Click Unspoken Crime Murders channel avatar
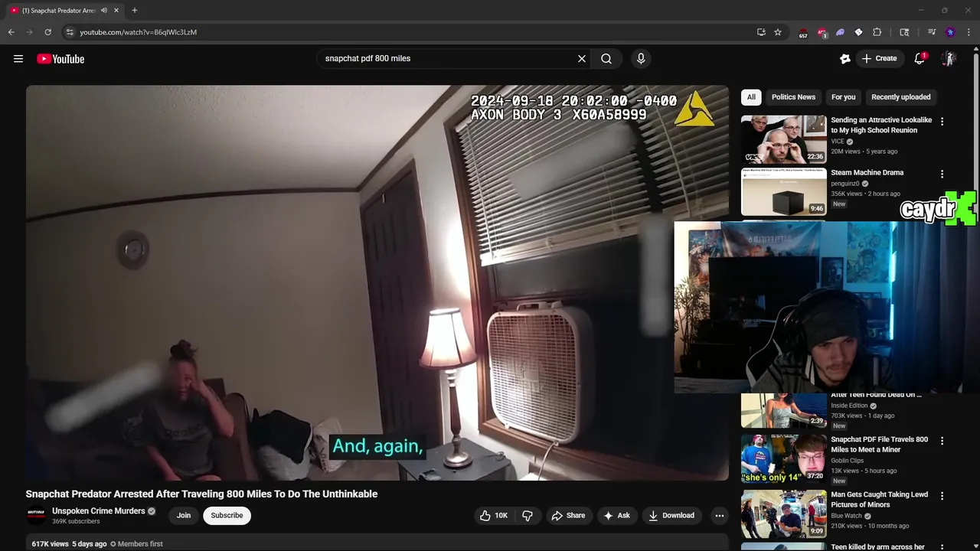980x551 pixels. click(36, 515)
